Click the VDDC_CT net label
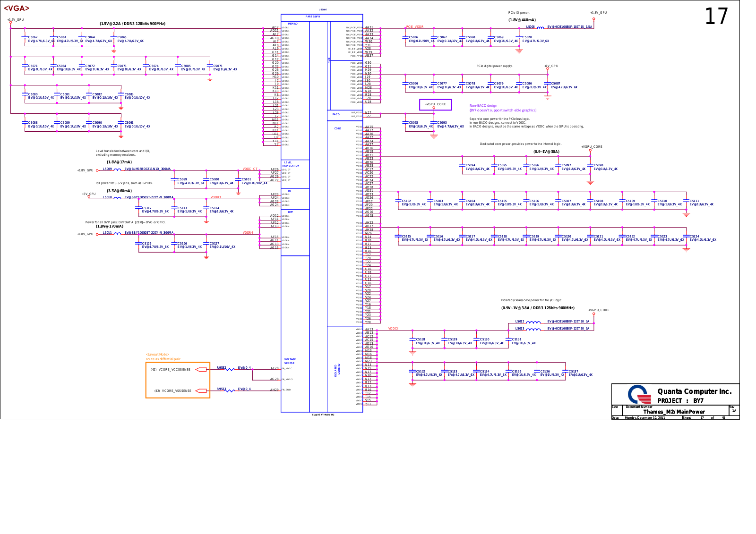The image size is (756, 534). pos(250,169)
